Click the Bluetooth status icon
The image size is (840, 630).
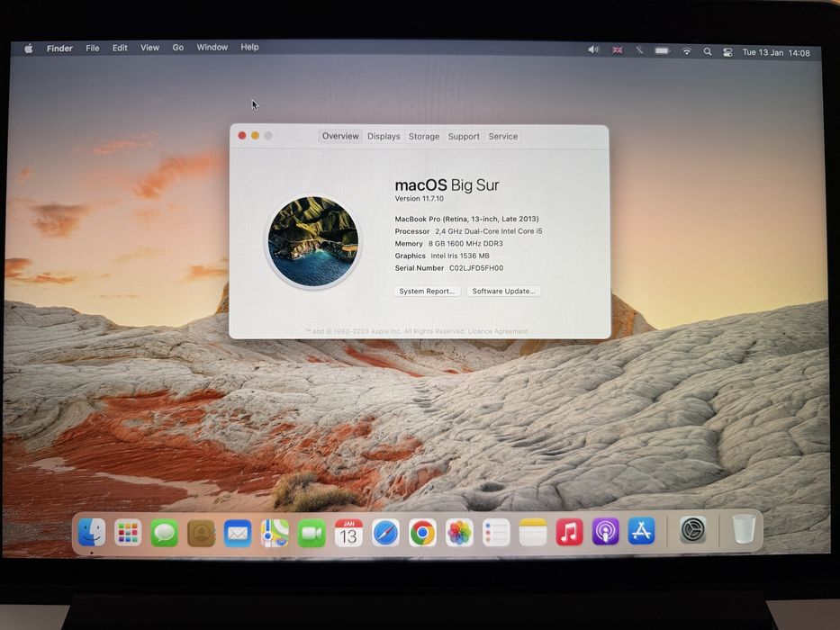639,50
